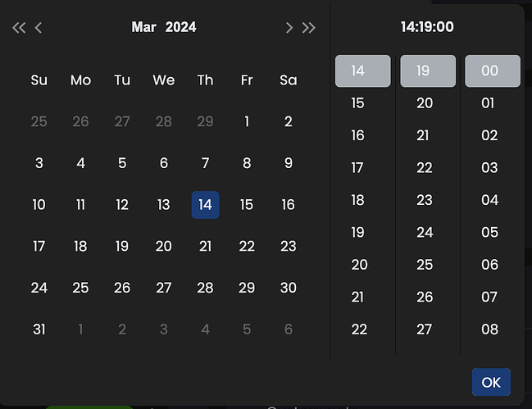Set hour to 18 in hour column
The width and height of the screenshot is (532, 409).
point(357,200)
